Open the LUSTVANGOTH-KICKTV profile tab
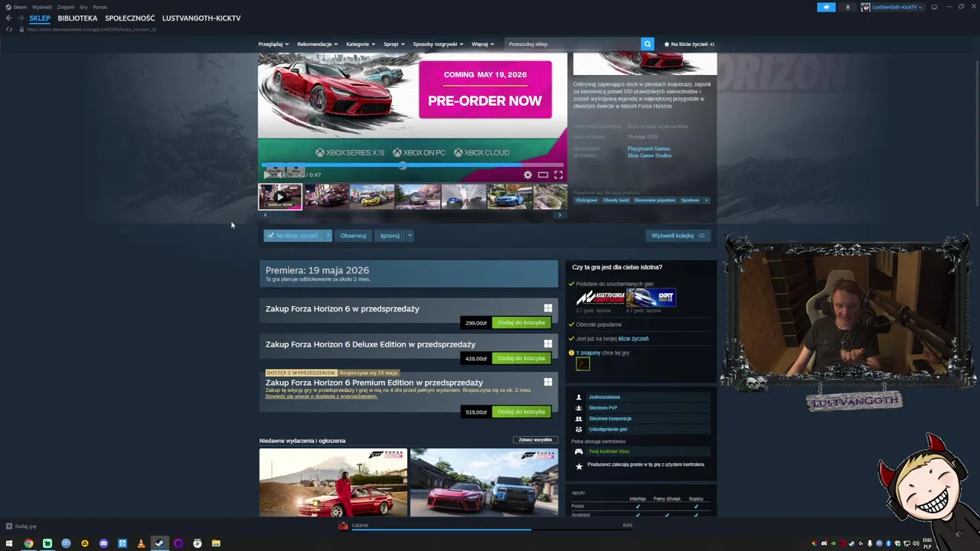The image size is (980, 551). (x=201, y=18)
